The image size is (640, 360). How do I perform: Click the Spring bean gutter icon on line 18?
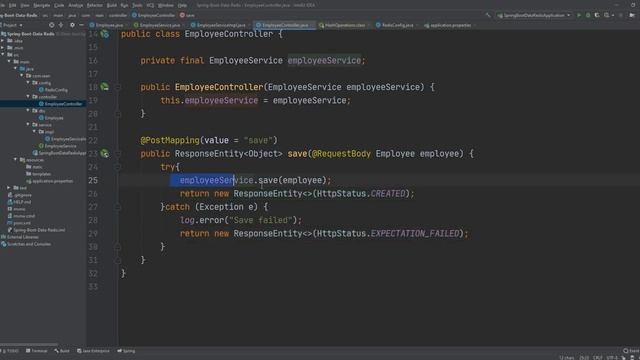click(105, 87)
